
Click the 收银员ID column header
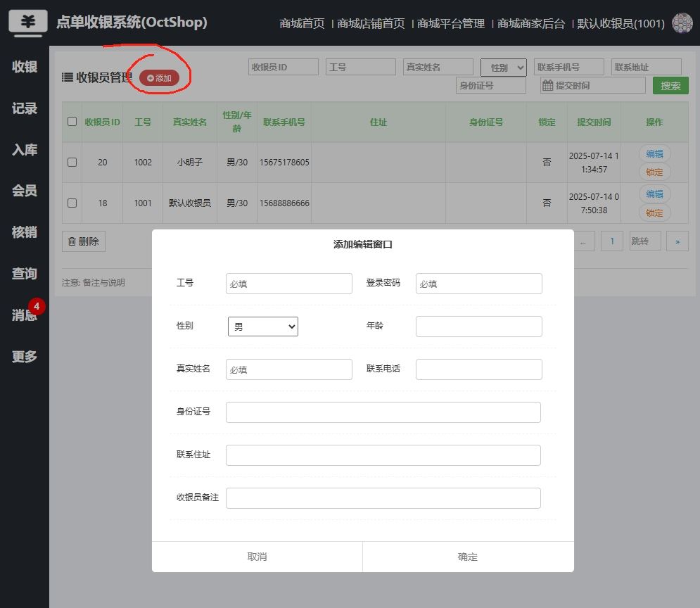pos(102,122)
